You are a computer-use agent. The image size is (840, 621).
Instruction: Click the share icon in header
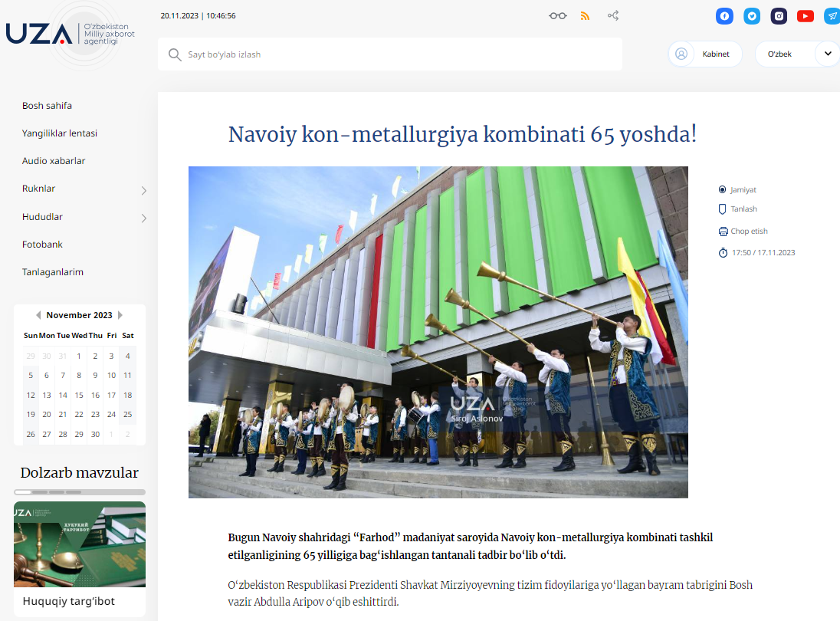[x=612, y=15]
